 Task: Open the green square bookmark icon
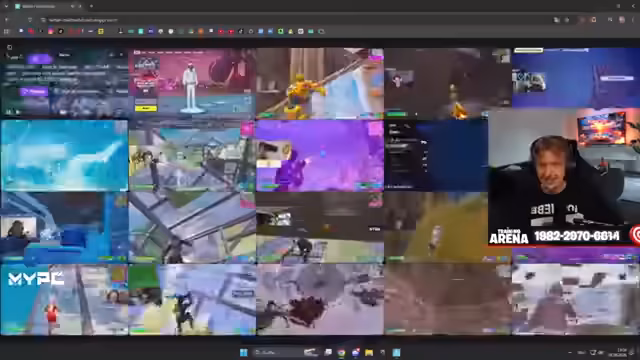tap(280, 31)
